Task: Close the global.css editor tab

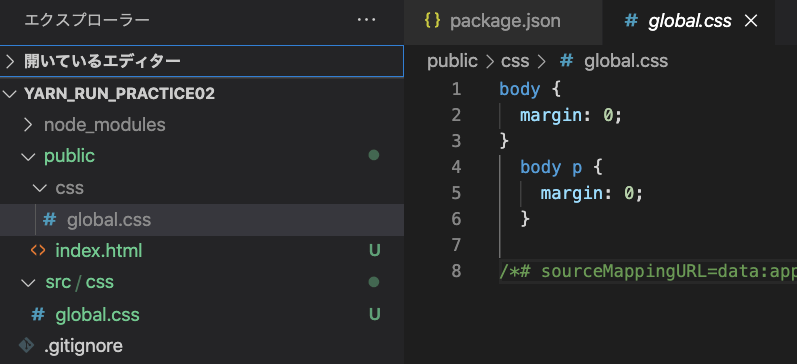Action: click(x=751, y=21)
